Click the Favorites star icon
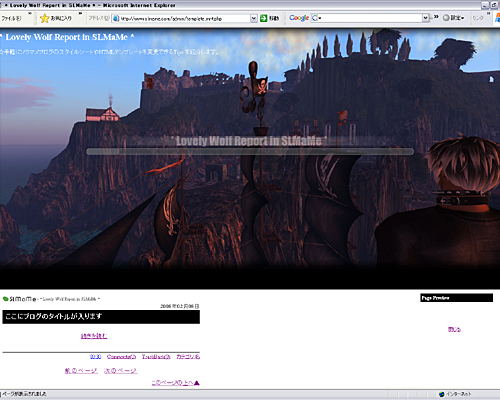500x400 pixels. (44, 18)
